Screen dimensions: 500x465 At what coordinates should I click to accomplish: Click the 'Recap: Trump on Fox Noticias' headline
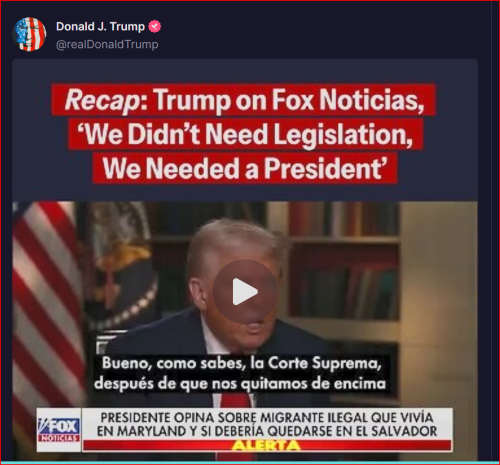click(244, 100)
